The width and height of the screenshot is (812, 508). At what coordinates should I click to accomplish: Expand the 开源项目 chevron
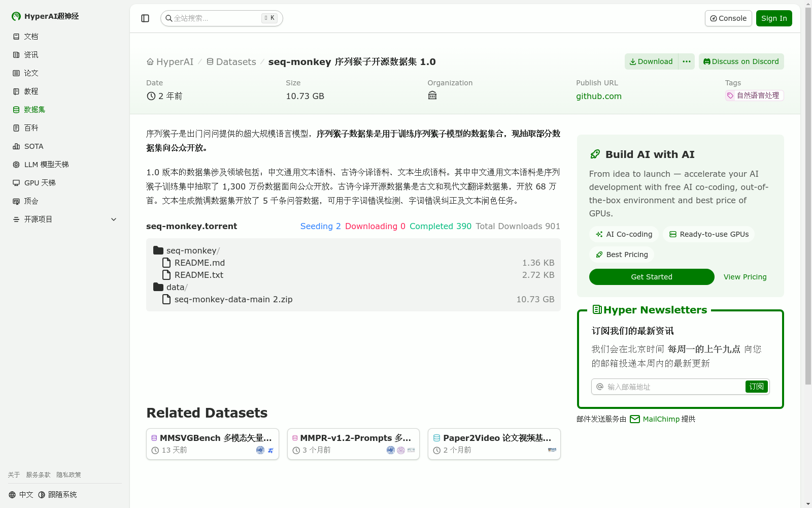pos(114,219)
